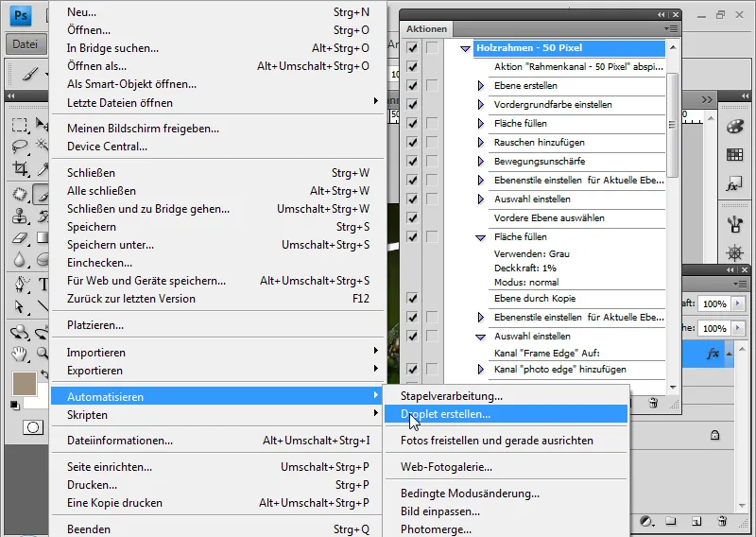Viewport: 756px width, 537px height.
Task: Open the Aktionen panel options menu
Action: (x=671, y=29)
